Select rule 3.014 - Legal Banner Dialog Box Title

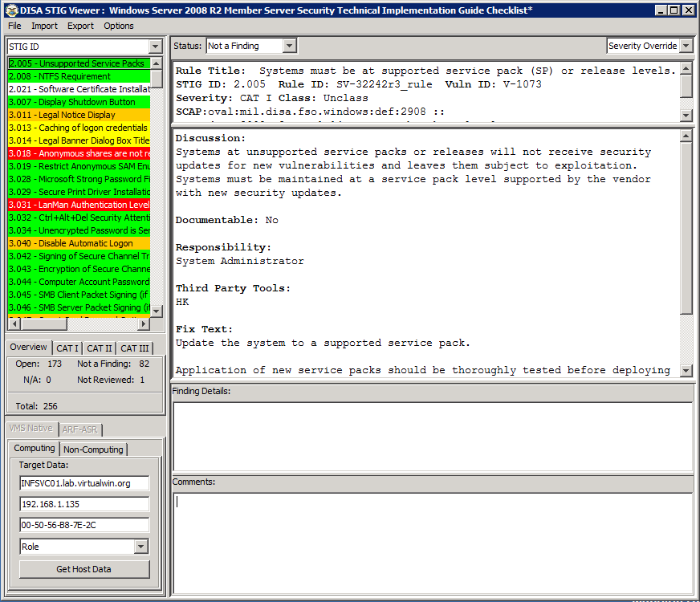click(79, 140)
